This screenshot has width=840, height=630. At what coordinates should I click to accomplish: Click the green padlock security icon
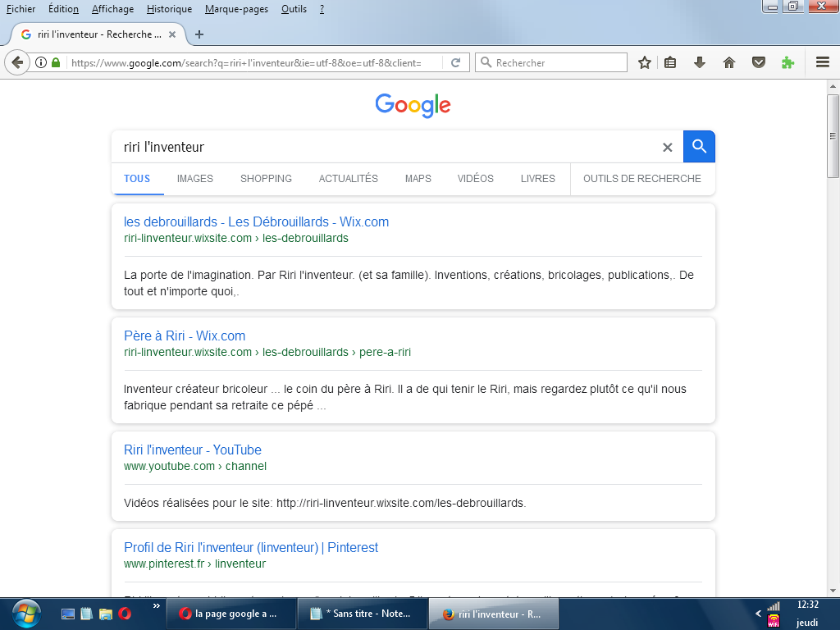tap(56, 62)
